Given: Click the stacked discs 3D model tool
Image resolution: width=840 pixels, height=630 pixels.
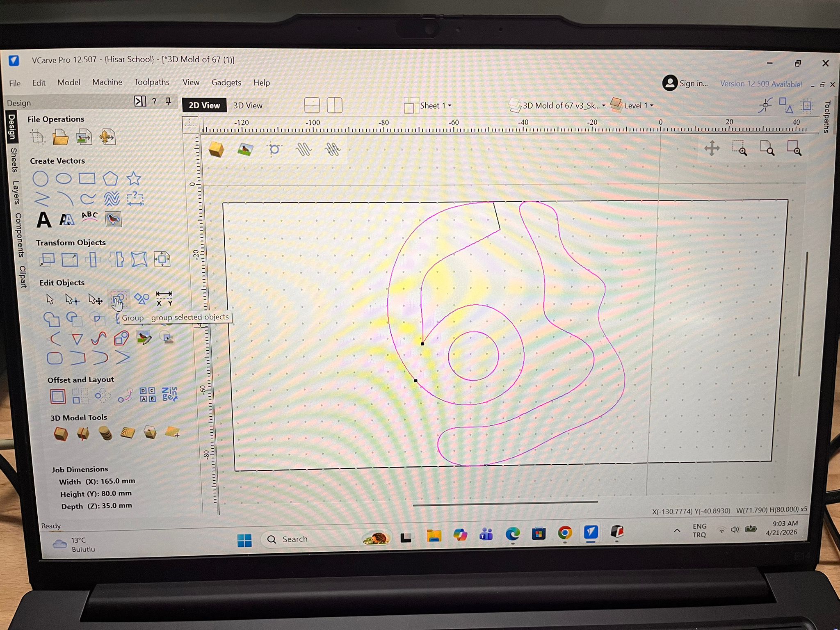Looking at the screenshot, I should pyautogui.click(x=105, y=434).
